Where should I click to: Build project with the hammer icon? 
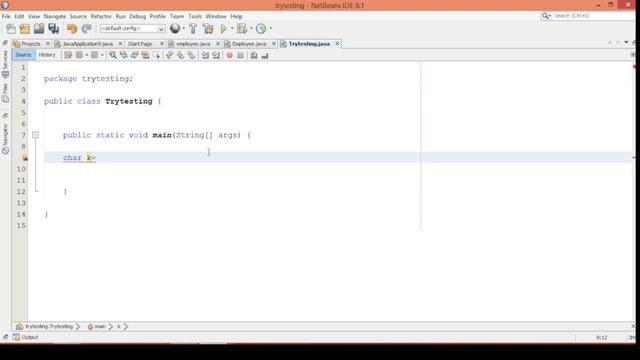click(193, 29)
